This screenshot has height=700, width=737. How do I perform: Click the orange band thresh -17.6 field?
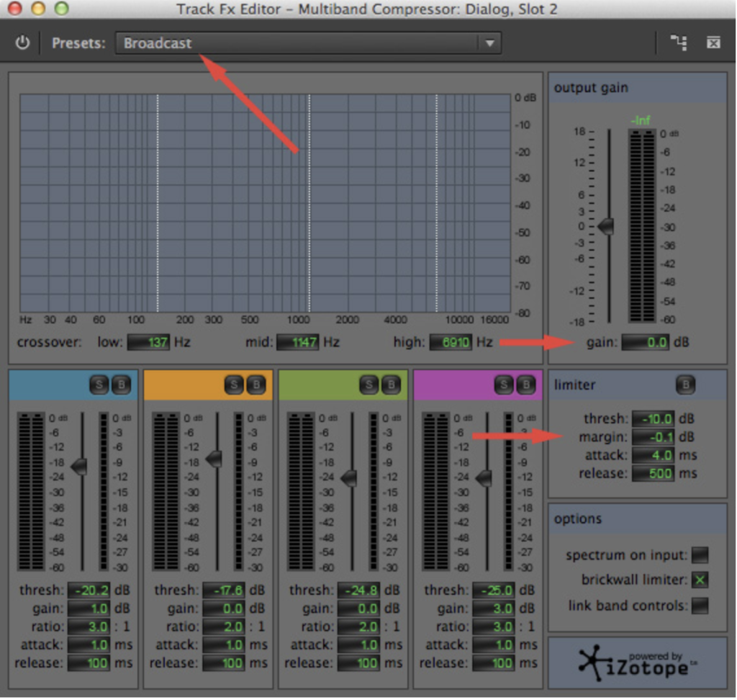224,590
